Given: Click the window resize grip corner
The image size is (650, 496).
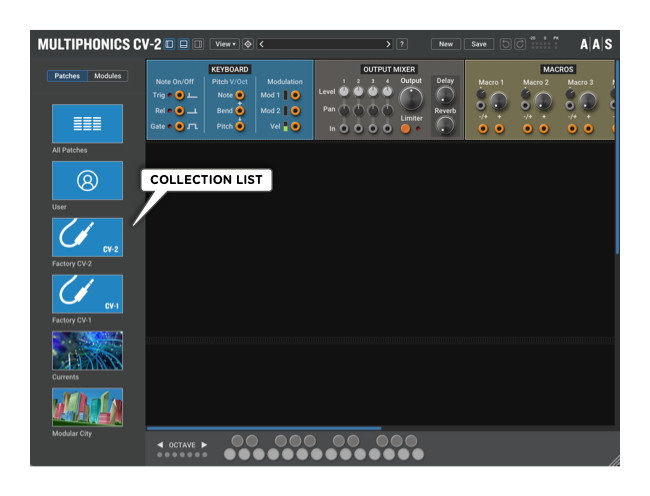Looking at the screenshot, I should pos(614,460).
